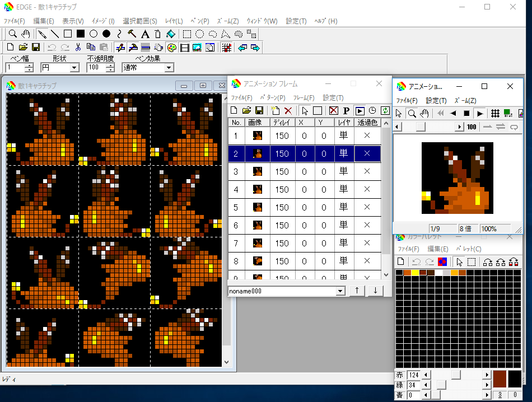
Task: Click the clock delay icon in Animation Frame toolbar
Action: pyautogui.click(x=372, y=111)
